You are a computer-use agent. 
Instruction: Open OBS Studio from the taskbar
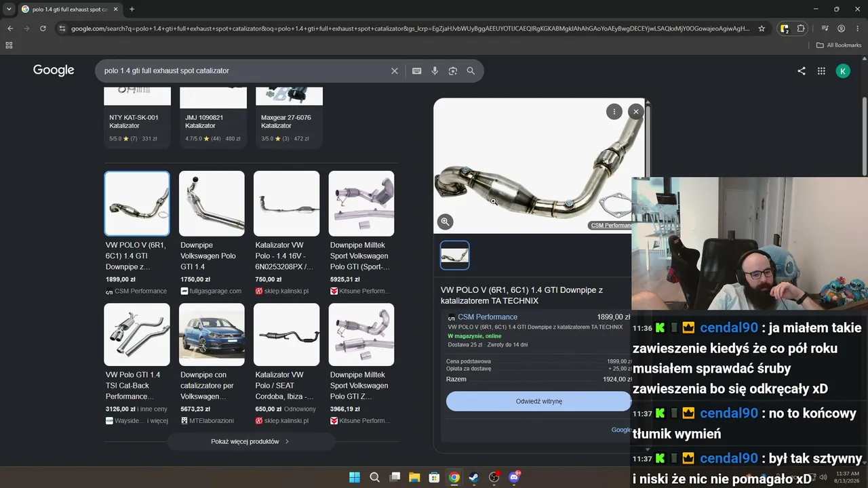click(494, 477)
